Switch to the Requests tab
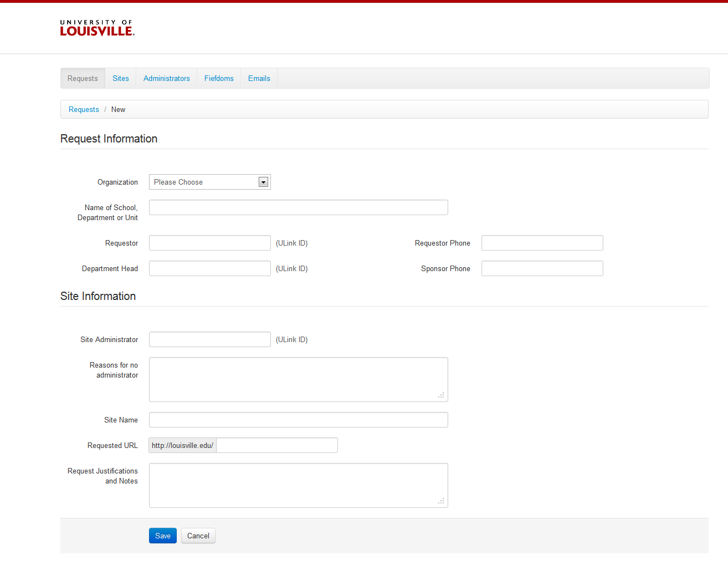728x565 pixels. [x=83, y=78]
